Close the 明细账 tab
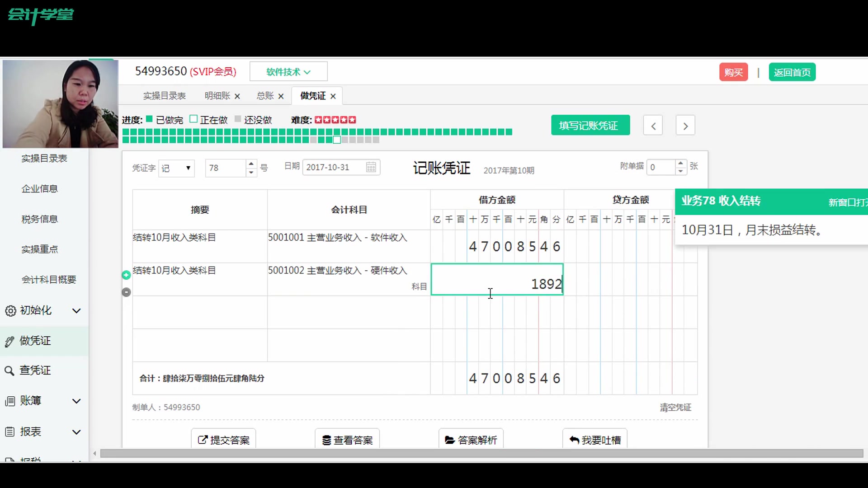The height and width of the screenshot is (488, 868). click(237, 96)
